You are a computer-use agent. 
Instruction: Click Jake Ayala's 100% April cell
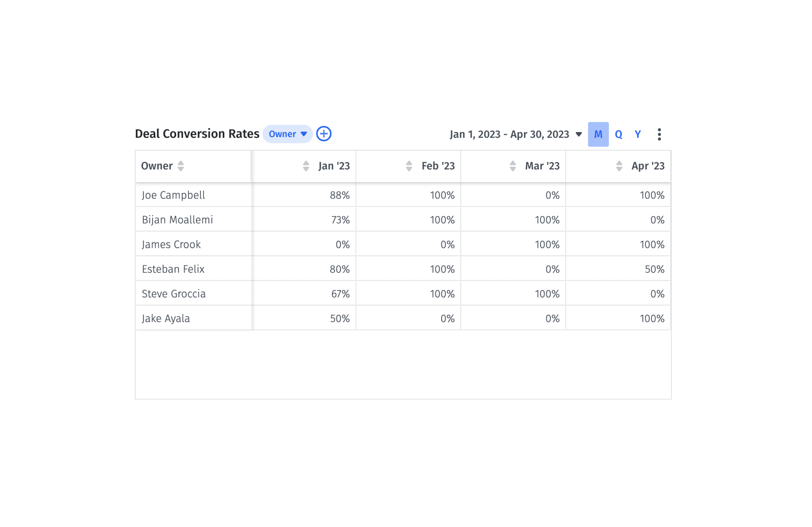pos(618,318)
